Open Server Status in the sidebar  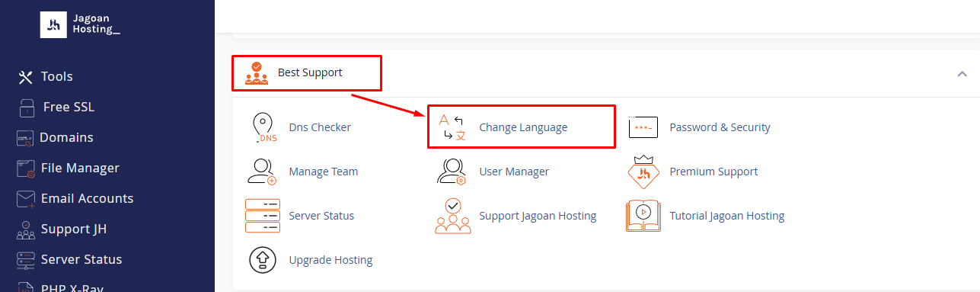81,259
